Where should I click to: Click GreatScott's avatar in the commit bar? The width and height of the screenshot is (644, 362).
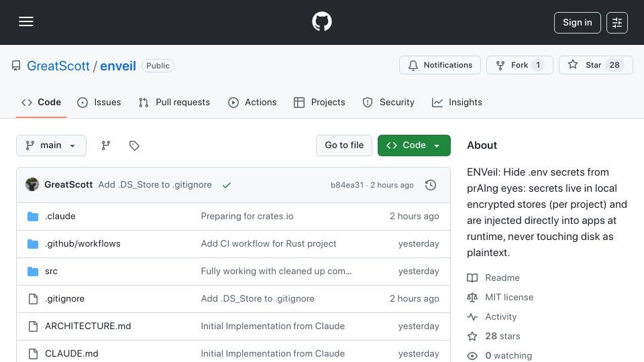(32, 185)
